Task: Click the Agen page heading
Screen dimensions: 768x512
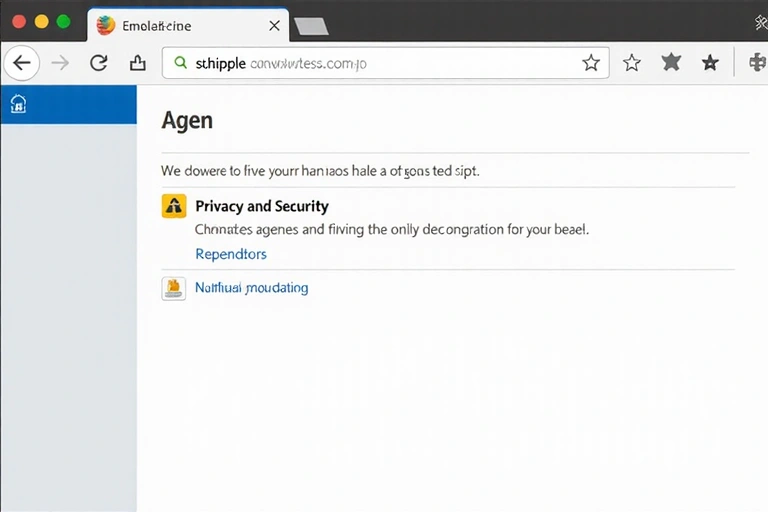Action: click(187, 120)
